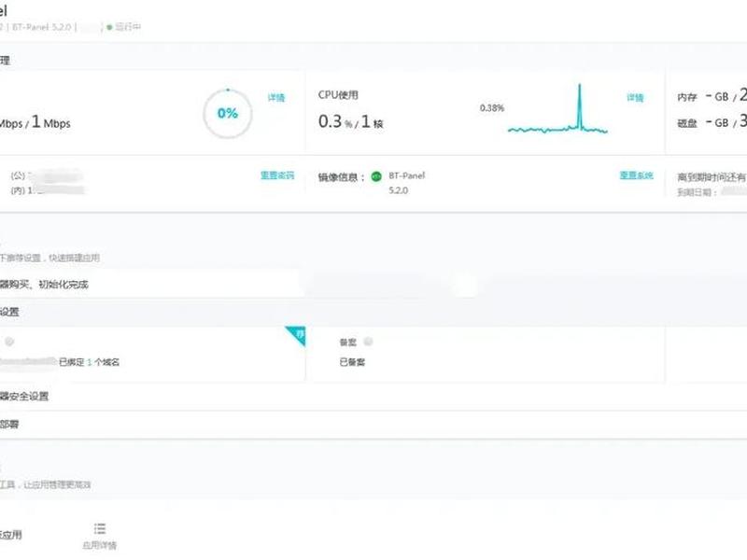Click the 0.3 % CPU value

pyautogui.click(x=335, y=122)
